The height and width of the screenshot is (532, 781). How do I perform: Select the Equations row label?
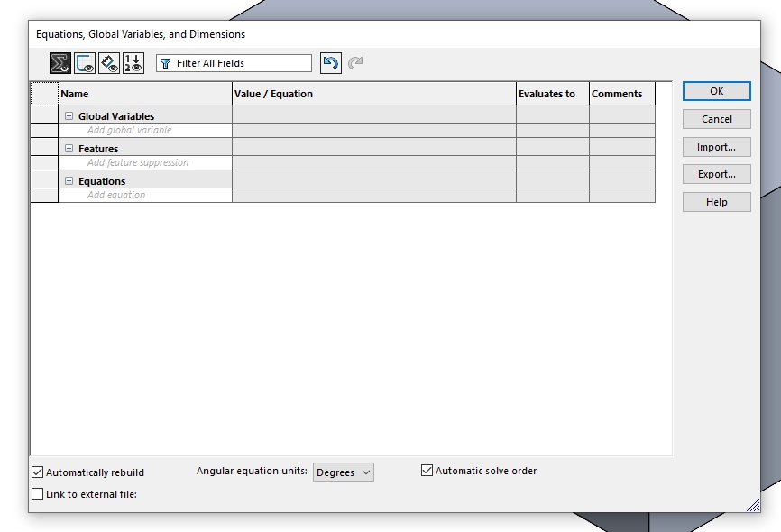coord(102,181)
